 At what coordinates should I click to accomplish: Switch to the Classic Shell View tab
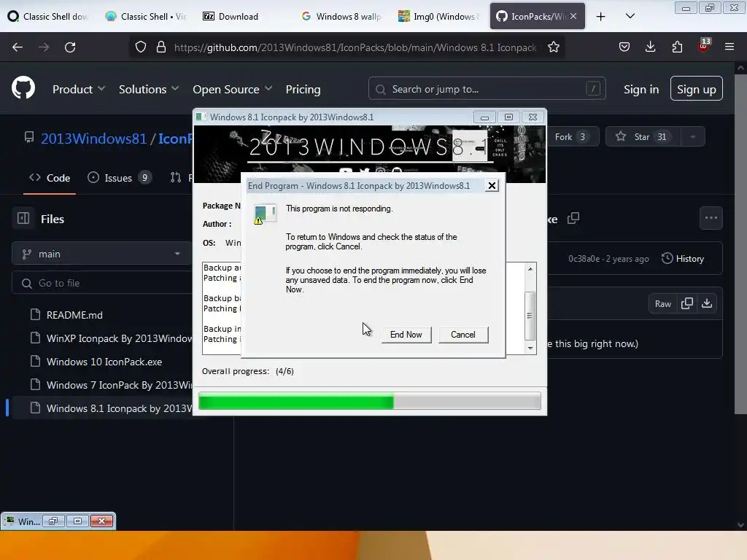pos(146,17)
